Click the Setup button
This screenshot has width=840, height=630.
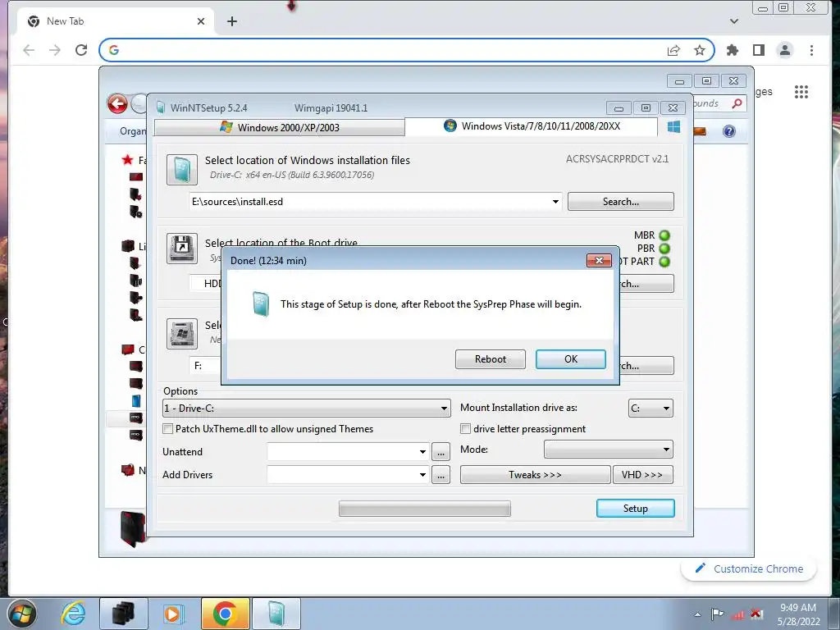point(636,509)
